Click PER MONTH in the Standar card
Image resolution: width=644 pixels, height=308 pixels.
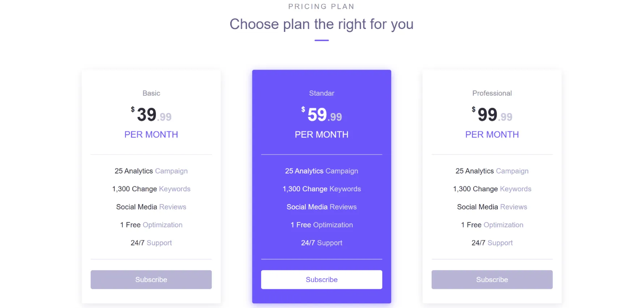322,134
